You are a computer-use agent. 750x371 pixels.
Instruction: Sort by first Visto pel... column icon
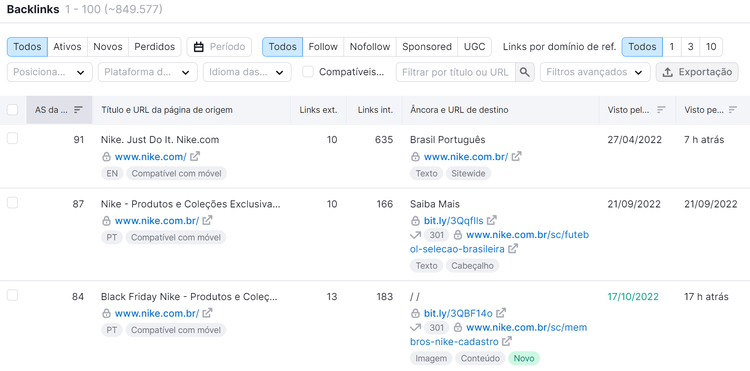click(x=661, y=110)
